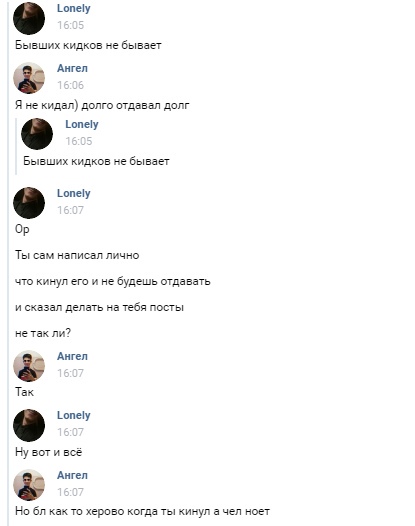
Task: Click the 16:05 timestamp in the quoted reply
Action: click(x=79, y=141)
